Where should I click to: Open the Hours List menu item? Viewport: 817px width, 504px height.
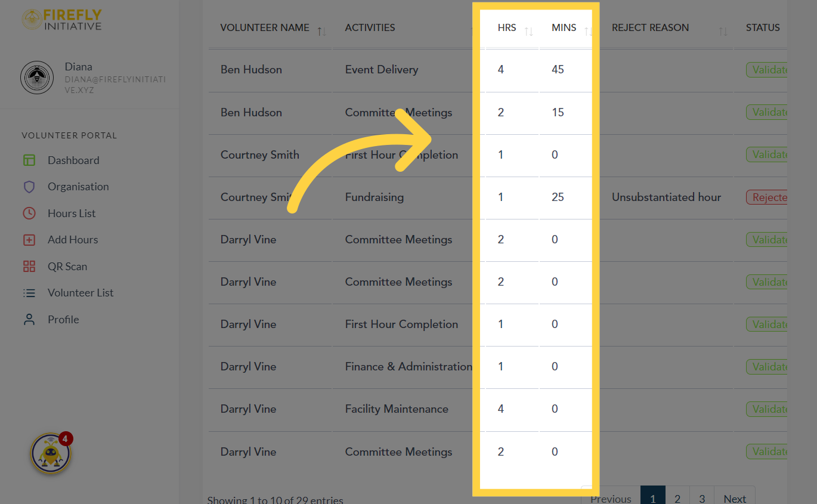72,214
